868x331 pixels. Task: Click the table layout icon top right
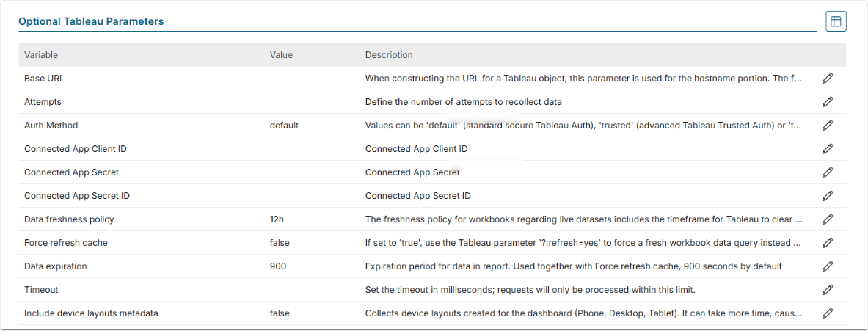point(836,21)
